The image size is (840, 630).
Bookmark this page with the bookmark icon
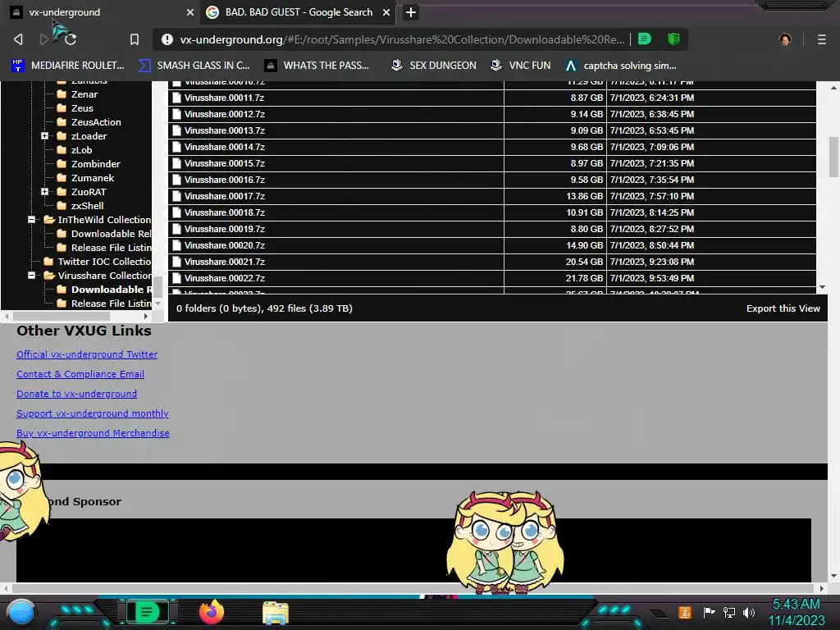(135, 39)
